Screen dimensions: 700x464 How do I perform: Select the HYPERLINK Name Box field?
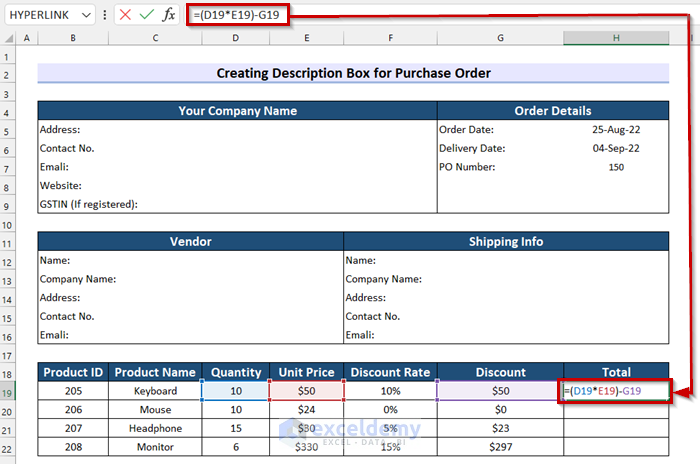point(50,15)
